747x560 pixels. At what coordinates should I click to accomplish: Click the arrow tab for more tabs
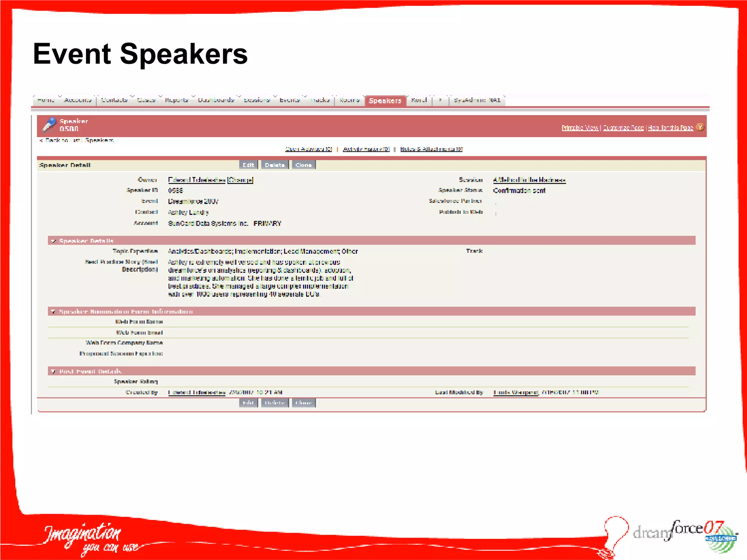click(441, 100)
